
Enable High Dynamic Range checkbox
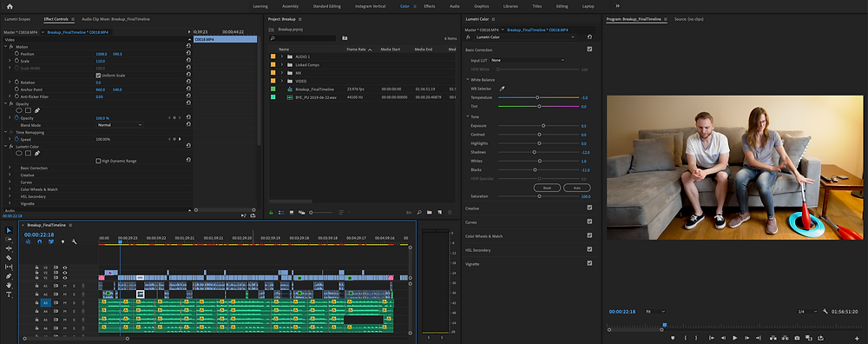click(98, 161)
